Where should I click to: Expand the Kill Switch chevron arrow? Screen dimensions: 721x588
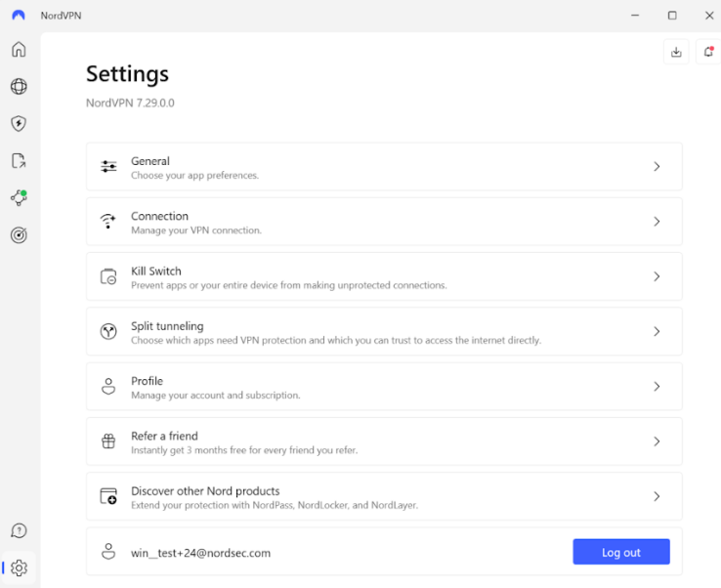pyautogui.click(x=657, y=276)
